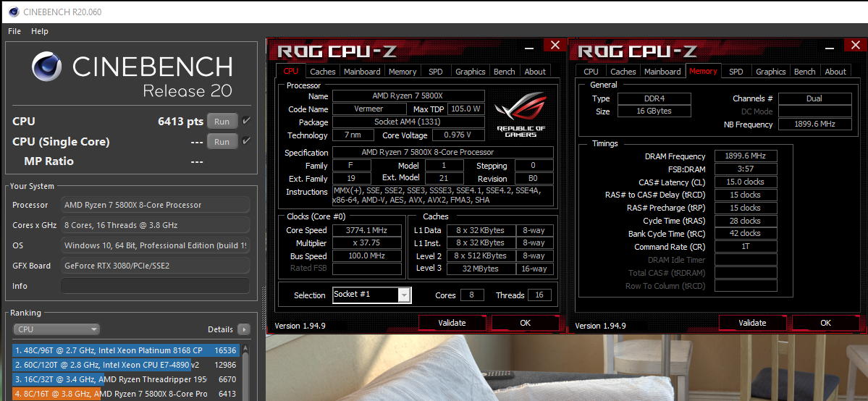868x401 pixels.
Task: Click OK in the left CPU-Z window
Action: click(x=525, y=322)
